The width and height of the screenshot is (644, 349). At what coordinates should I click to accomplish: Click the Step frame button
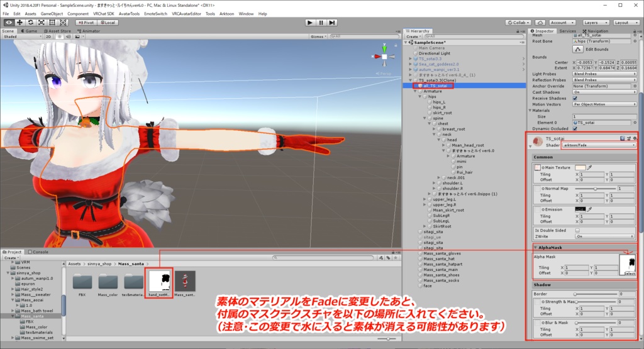[x=332, y=23]
